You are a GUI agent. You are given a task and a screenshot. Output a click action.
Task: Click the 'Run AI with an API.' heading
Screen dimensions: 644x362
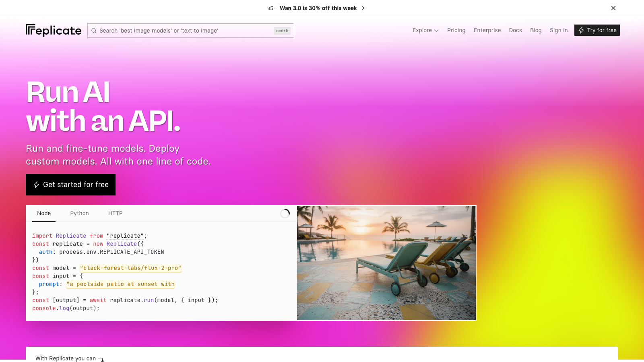click(103, 106)
